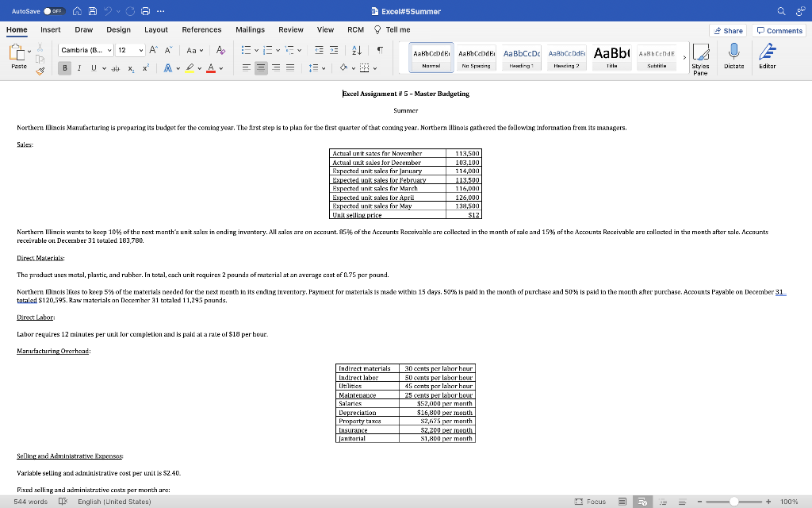The width and height of the screenshot is (812, 508).
Task: Select the Format Painter tool
Action: (x=40, y=71)
